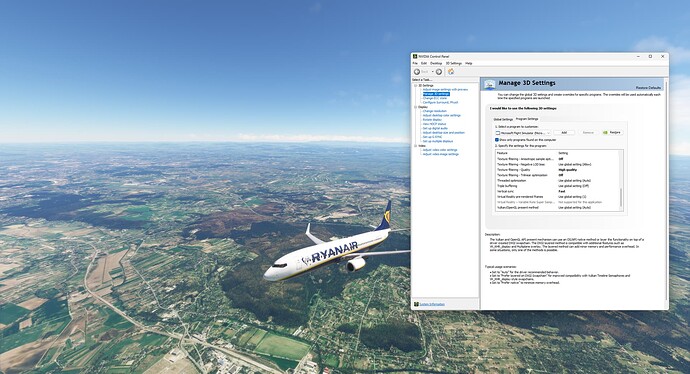
Task: Open the program selection dropdown
Action: click(x=523, y=132)
